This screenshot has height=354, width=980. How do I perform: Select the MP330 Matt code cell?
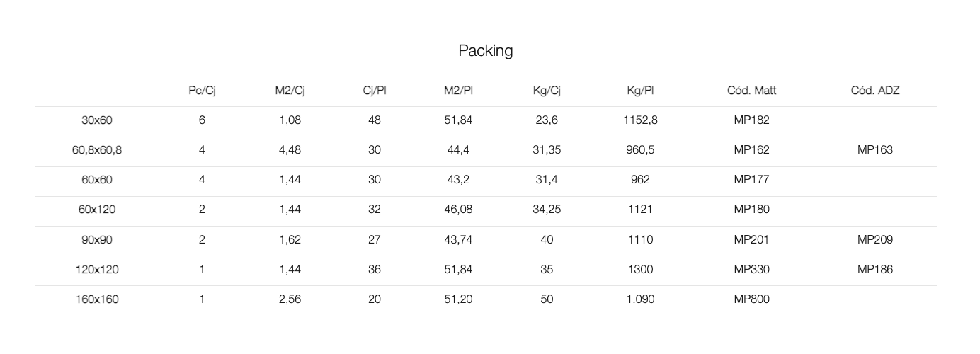(x=751, y=270)
